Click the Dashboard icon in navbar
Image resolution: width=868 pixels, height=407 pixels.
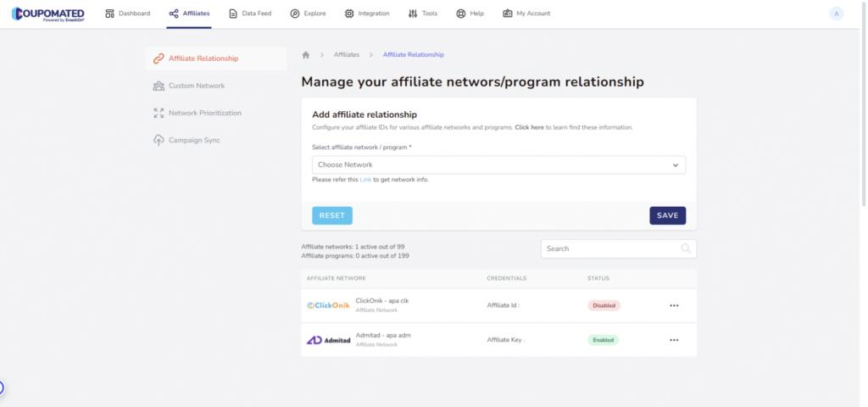pos(109,14)
